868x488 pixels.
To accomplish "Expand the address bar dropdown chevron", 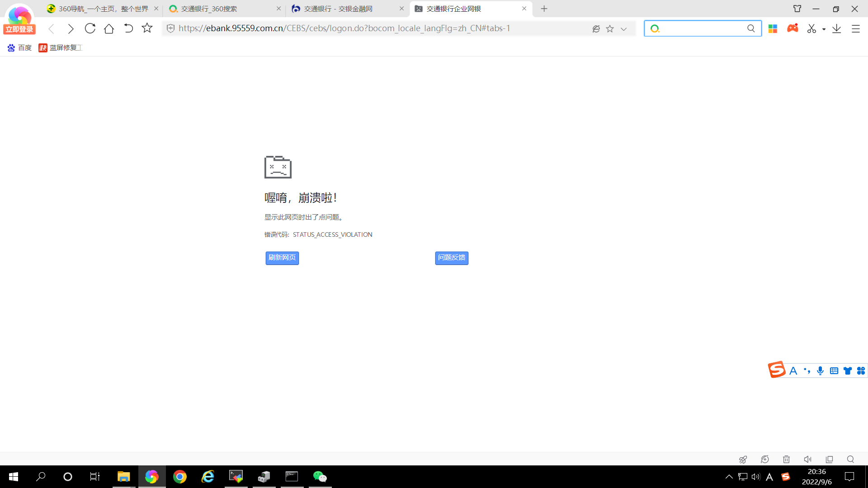I will point(623,29).
